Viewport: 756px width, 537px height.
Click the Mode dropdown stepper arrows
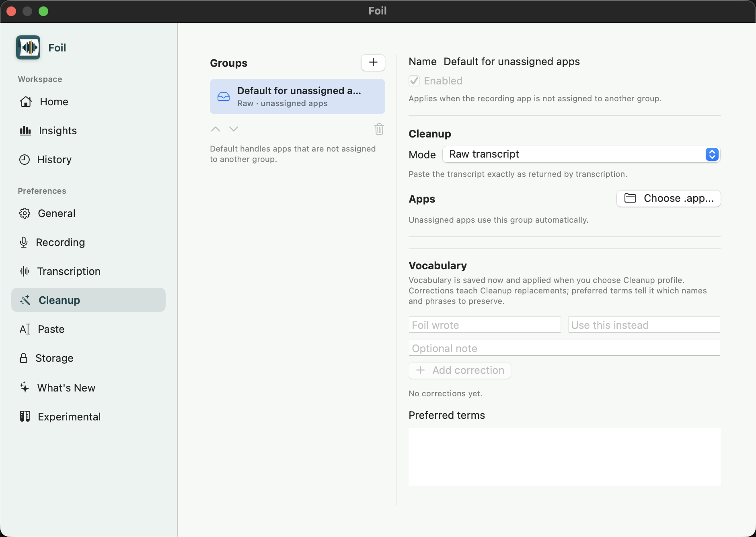(712, 154)
